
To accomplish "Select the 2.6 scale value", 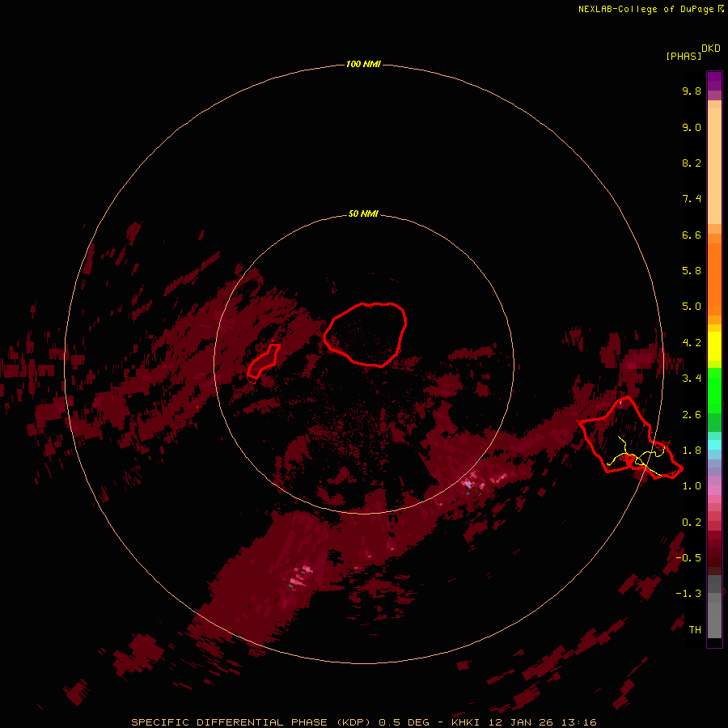I will [692, 415].
